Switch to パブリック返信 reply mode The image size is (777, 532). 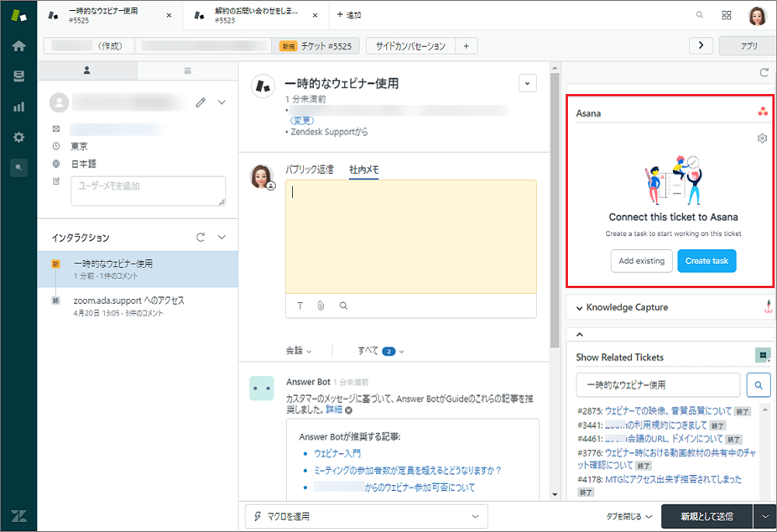tap(309, 169)
